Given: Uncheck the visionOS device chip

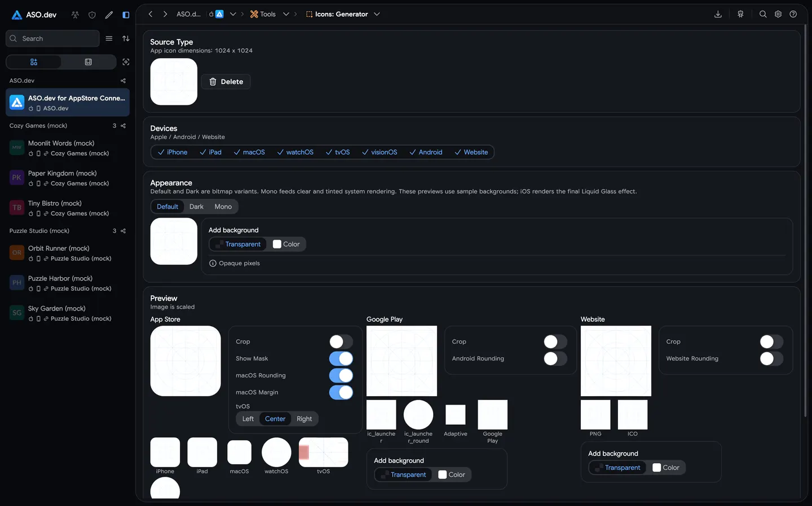Looking at the screenshot, I should (x=379, y=152).
